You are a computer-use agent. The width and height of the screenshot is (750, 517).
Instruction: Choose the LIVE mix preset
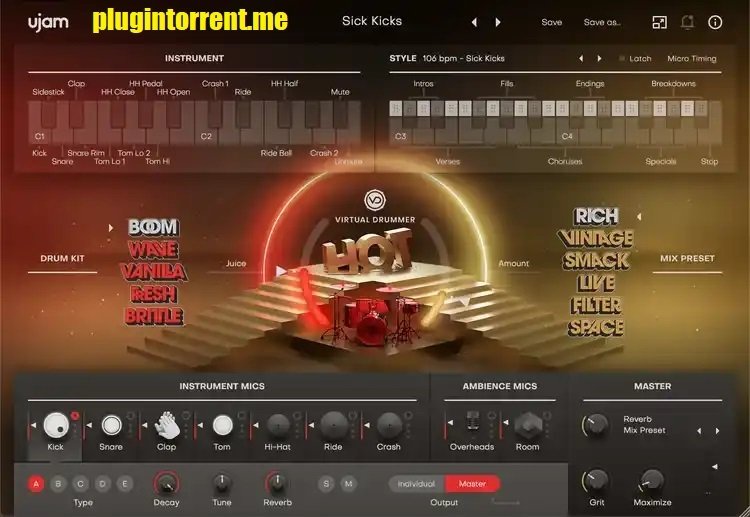click(596, 283)
